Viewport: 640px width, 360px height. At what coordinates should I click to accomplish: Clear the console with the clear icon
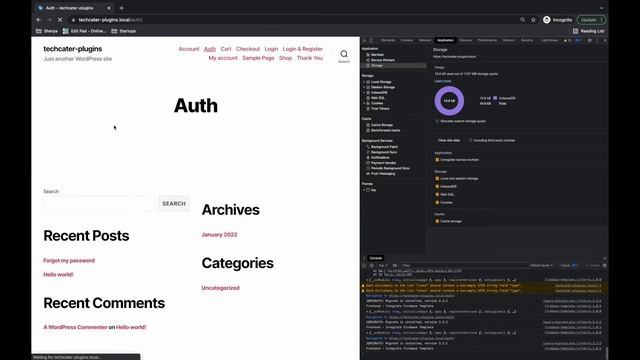[371, 265]
